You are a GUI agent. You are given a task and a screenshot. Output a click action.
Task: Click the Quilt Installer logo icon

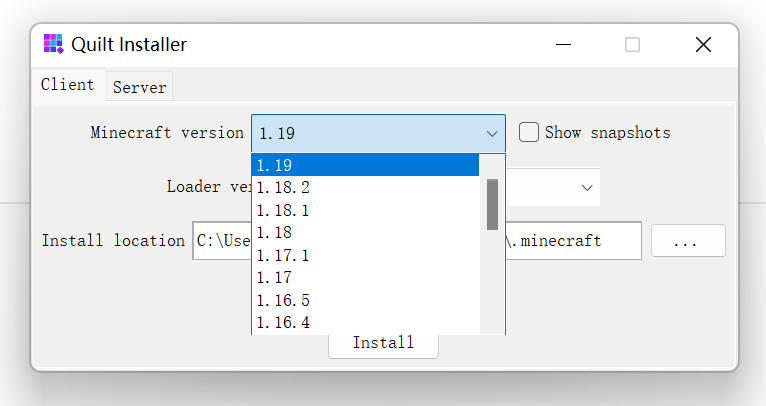click(x=53, y=44)
